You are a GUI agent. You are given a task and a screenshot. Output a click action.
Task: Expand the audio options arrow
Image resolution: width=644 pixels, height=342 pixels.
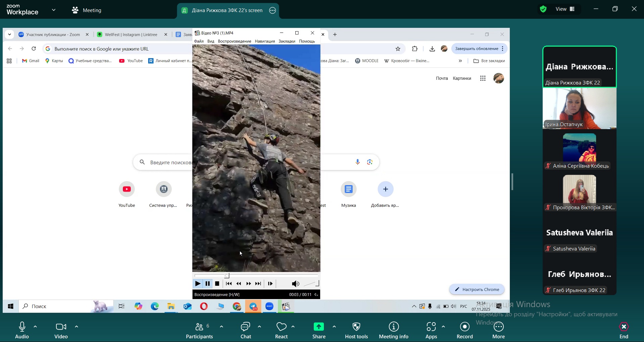35,327
